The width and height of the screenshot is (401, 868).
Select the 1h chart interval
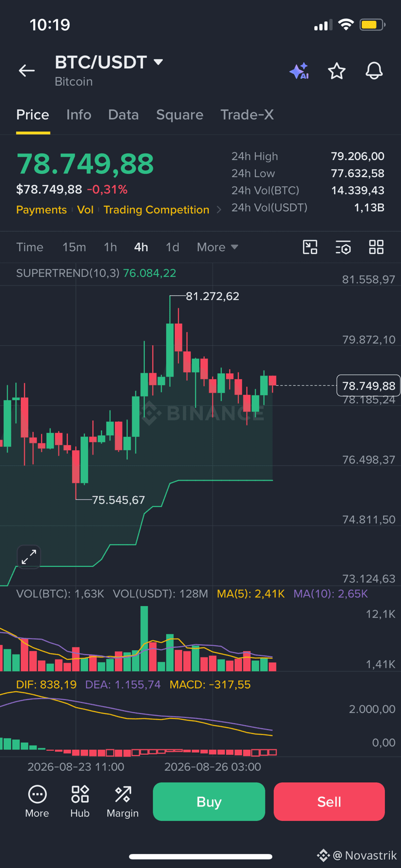(x=110, y=247)
